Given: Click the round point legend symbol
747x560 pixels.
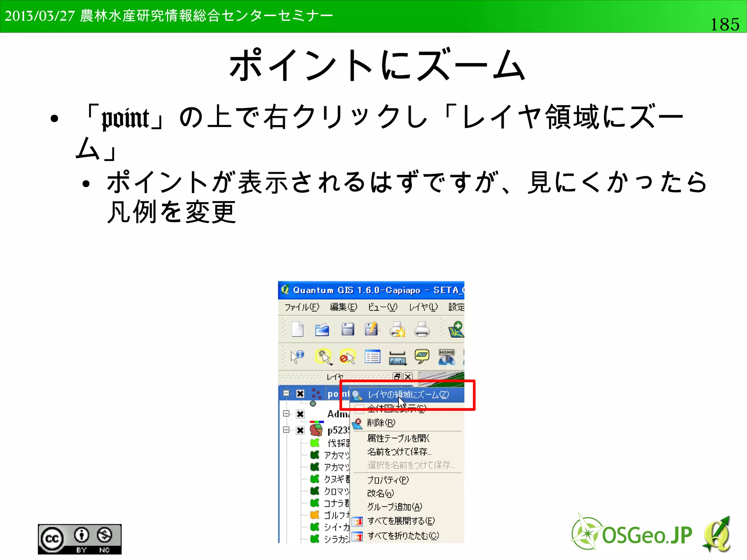Looking at the screenshot, I should click(x=313, y=403).
